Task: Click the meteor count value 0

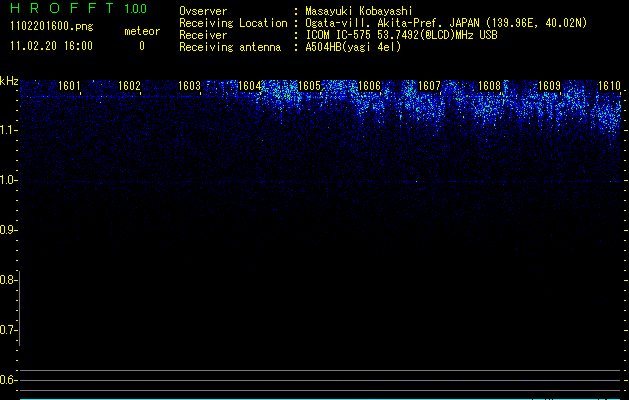Action: coord(142,46)
